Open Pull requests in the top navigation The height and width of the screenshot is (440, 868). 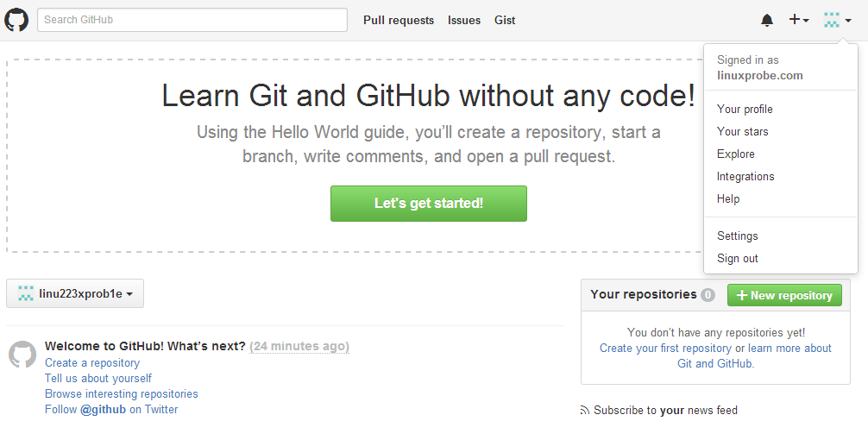pos(399,20)
